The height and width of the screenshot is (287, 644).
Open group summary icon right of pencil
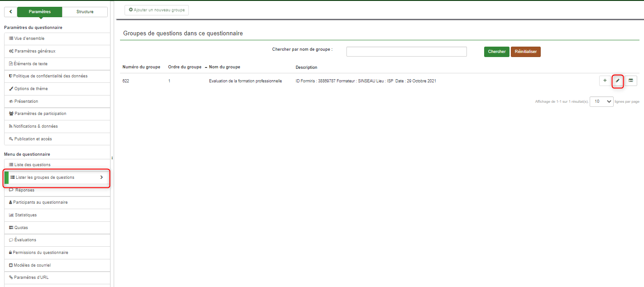[x=631, y=81]
